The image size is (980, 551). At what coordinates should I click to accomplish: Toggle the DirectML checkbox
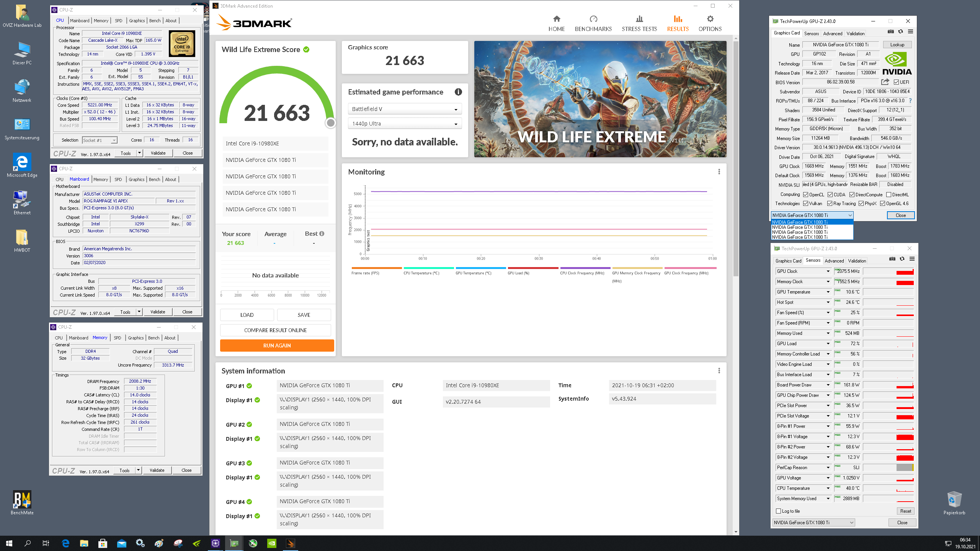(889, 194)
